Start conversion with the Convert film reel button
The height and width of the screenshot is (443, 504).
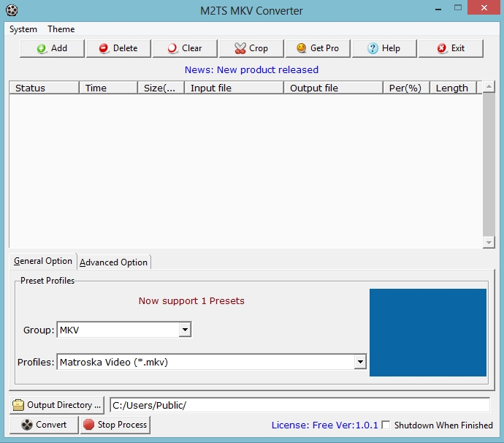44,425
